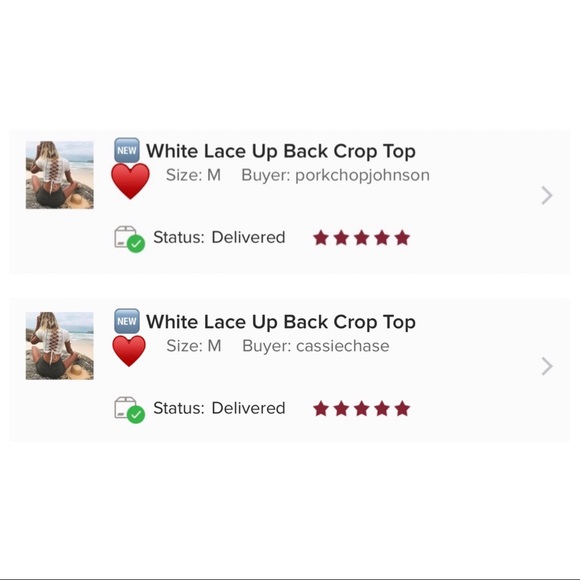Select buyer cassiechase

click(316, 346)
